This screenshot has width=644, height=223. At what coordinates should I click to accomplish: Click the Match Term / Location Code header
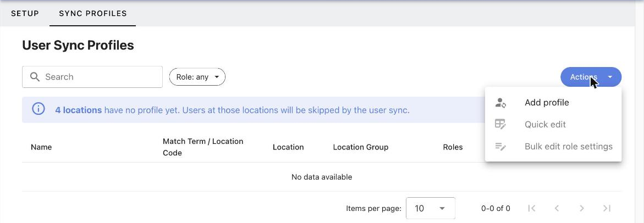point(203,147)
